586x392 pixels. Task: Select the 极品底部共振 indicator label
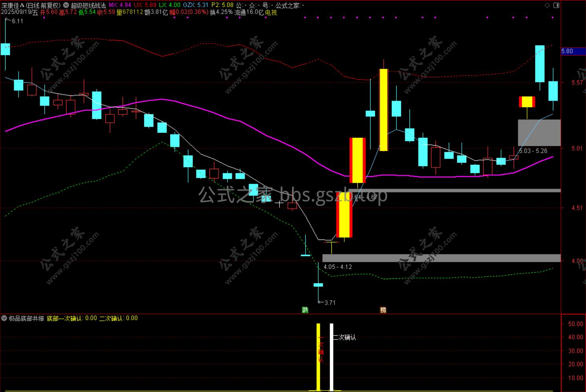tap(26, 318)
